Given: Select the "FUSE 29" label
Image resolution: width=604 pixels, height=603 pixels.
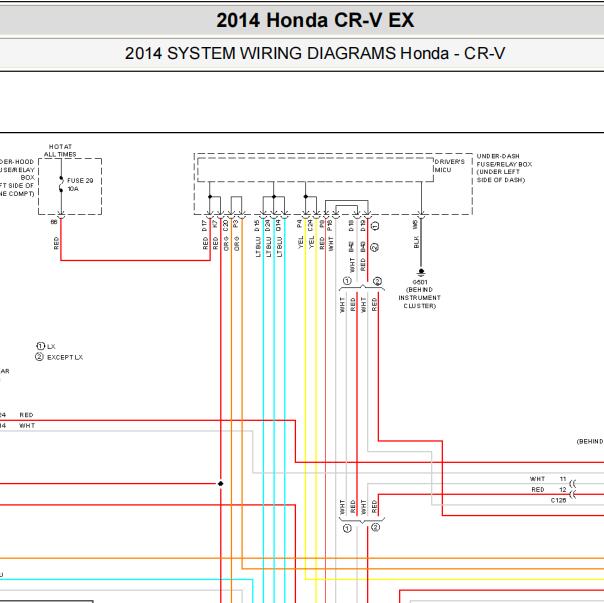Looking at the screenshot, I should point(80,180).
